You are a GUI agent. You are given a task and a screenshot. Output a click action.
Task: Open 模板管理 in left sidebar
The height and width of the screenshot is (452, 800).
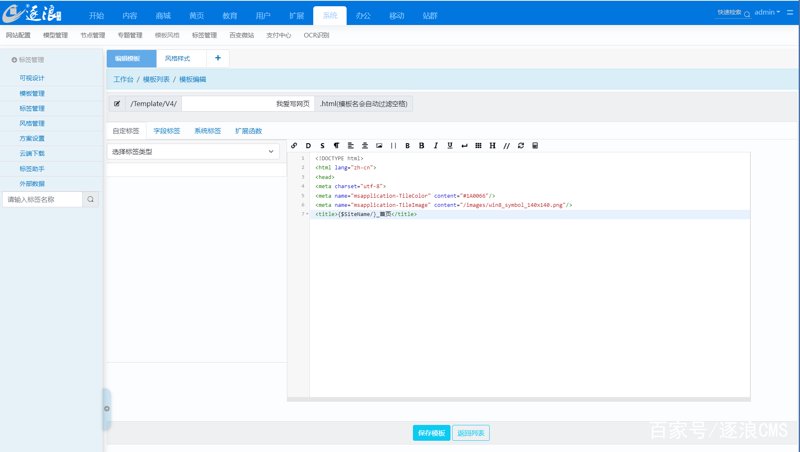click(x=32, y=93)
